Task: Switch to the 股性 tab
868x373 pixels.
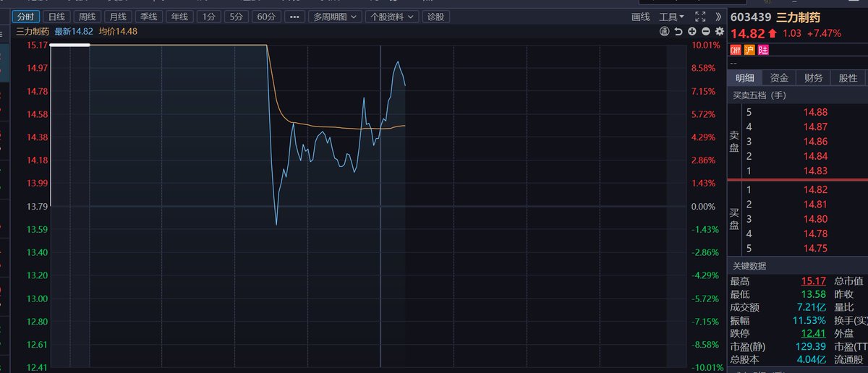Action: point(848,78)
